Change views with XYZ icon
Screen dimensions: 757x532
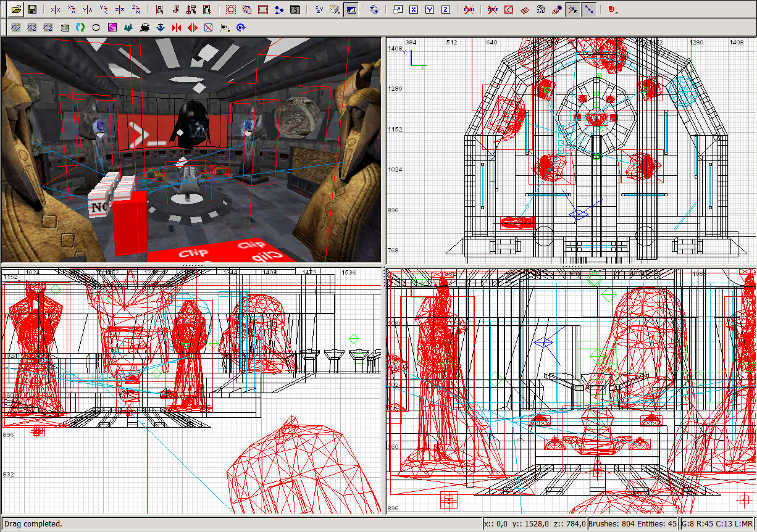point(319,9)
